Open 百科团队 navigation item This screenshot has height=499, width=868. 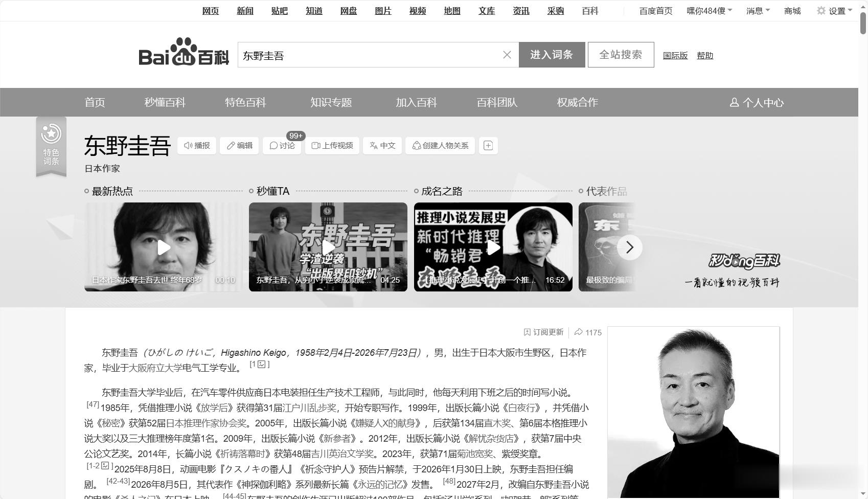coord(497,102)
